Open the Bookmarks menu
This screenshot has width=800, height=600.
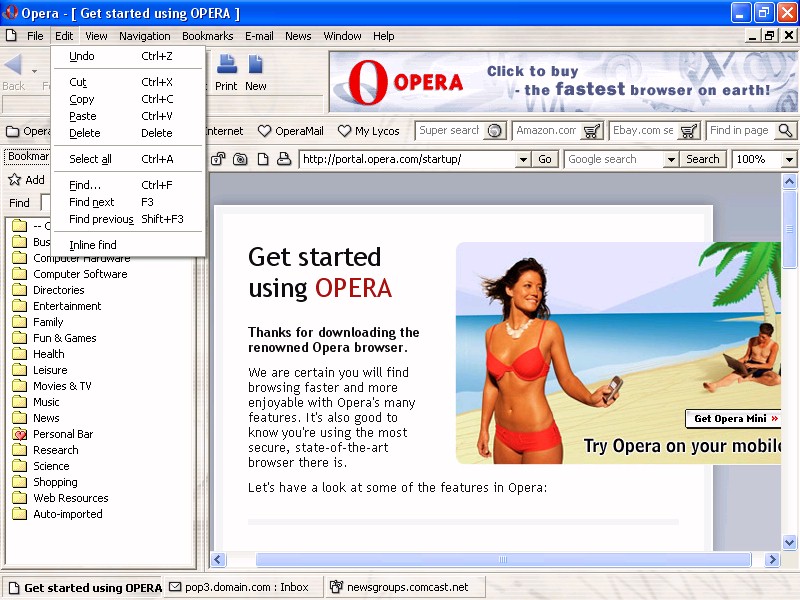[208, 36]
